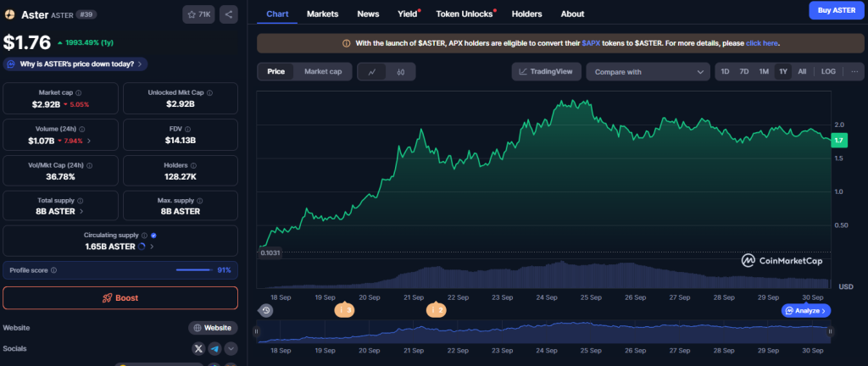Click the chart history clock icon
This screenshot has height=366, width=868.
[266, 311]
